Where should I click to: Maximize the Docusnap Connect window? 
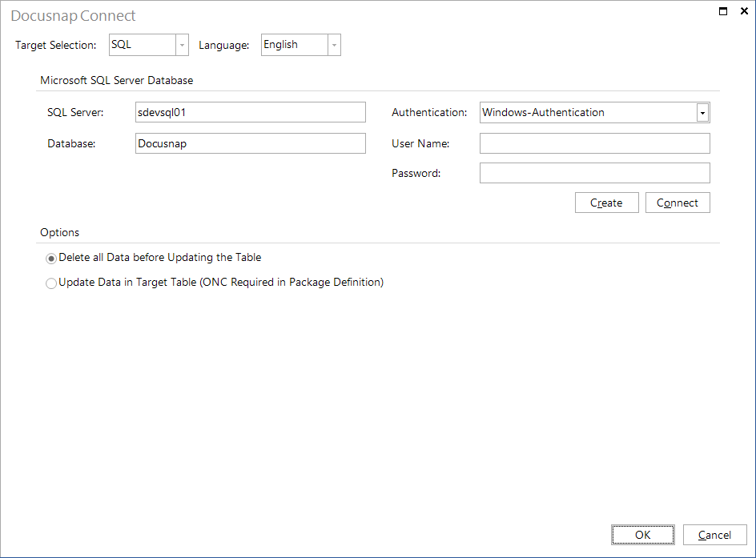point(722,11)
